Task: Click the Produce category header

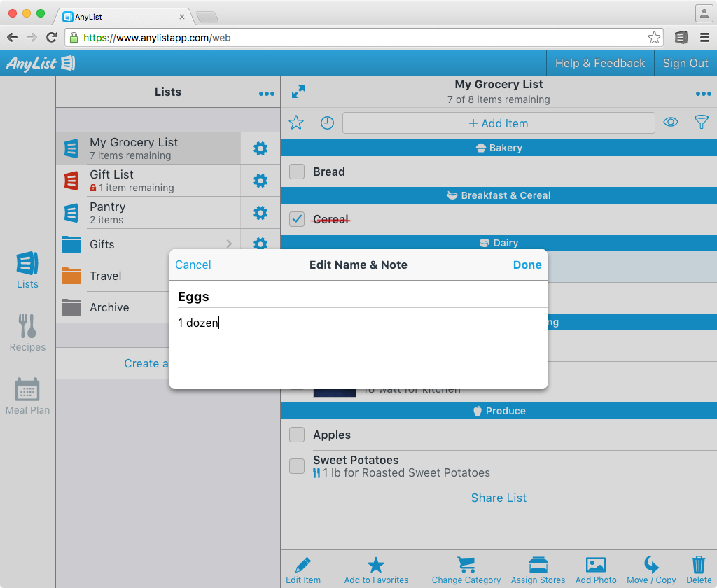Action: [x=499, y=411]
